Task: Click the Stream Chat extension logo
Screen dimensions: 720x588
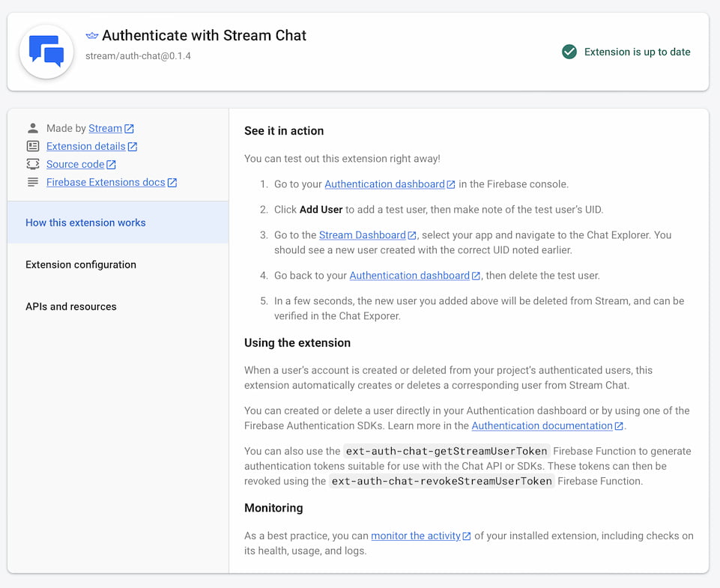Action: point(46,52)
